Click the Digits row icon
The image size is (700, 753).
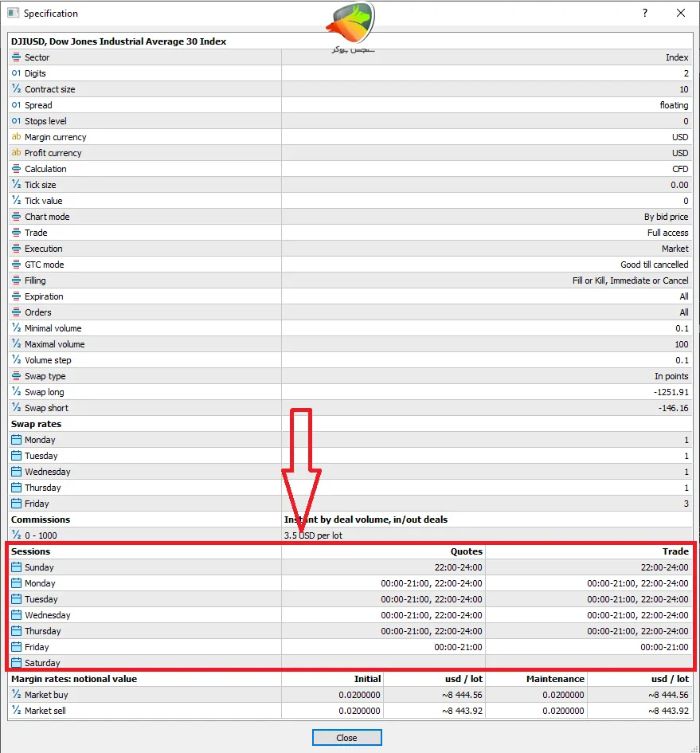pos(17,73)
